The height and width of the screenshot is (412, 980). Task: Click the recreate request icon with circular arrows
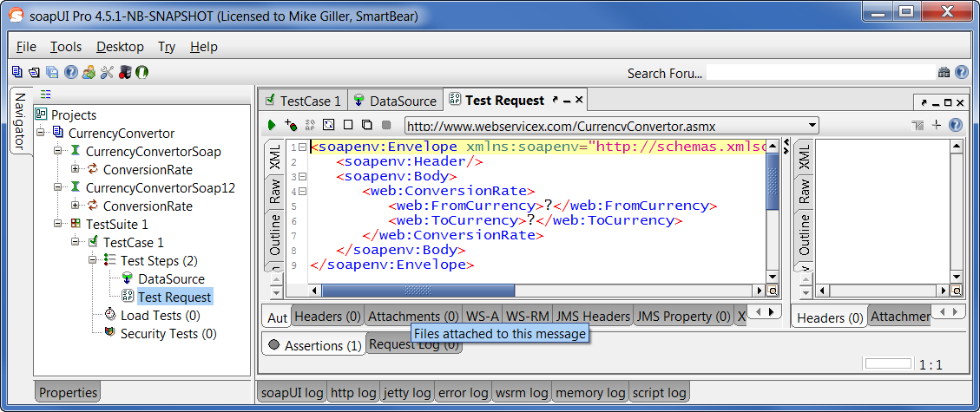(x=329, y=125)
